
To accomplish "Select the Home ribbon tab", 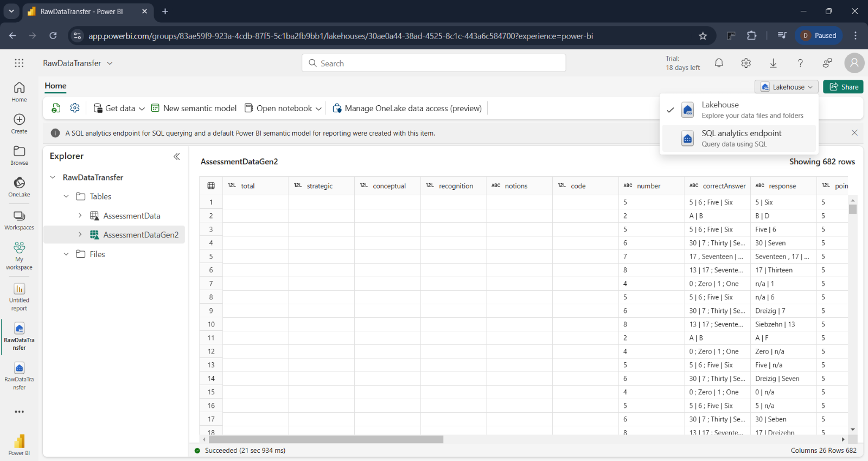I will [55, 86].
